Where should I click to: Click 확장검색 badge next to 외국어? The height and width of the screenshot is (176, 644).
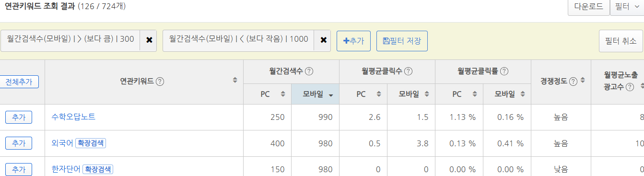coord(91,143)
